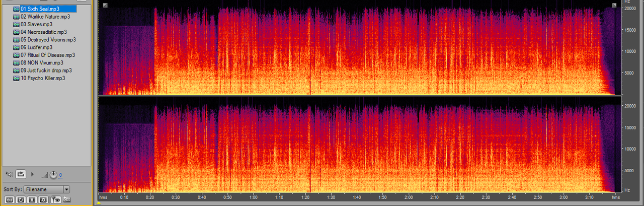Select 08 NON Vivum.mp3 file
This screenshot has width=644, height=206.
(x=38, y=62)
